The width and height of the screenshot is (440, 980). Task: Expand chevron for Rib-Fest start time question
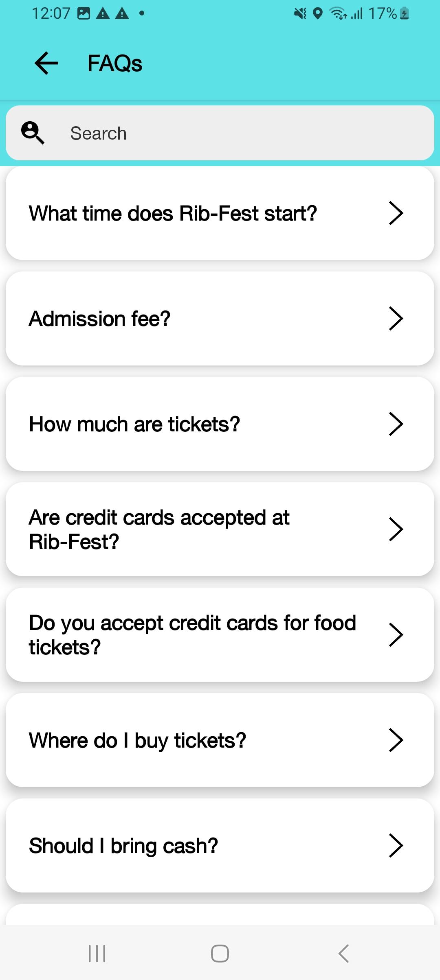396,213
